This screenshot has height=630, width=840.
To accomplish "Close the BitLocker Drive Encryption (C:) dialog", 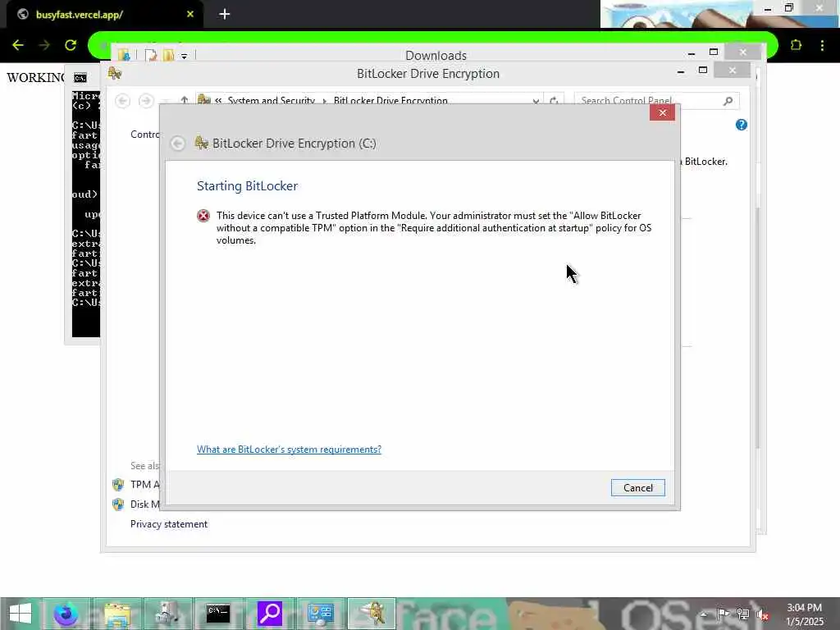I will pos(662,112).
